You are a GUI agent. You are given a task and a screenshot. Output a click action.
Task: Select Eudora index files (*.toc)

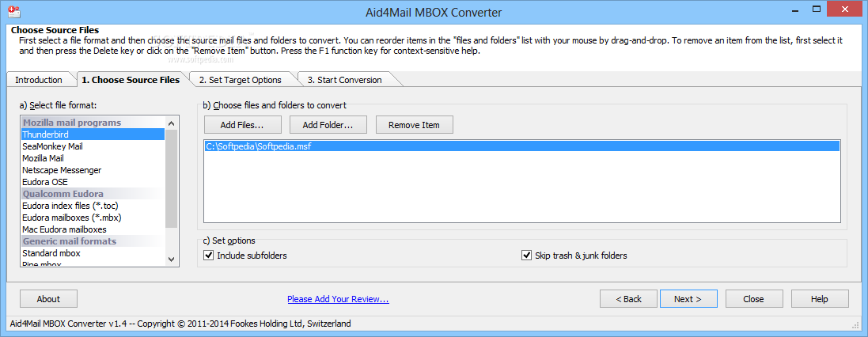pyautogui.click(x=93, y=206)
